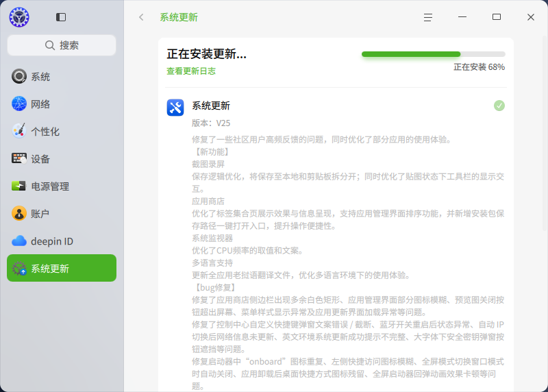This screenshot has height=392, width=548.
Task: Click the 正在安装更新... heading
Action: [x=207, y=54]
